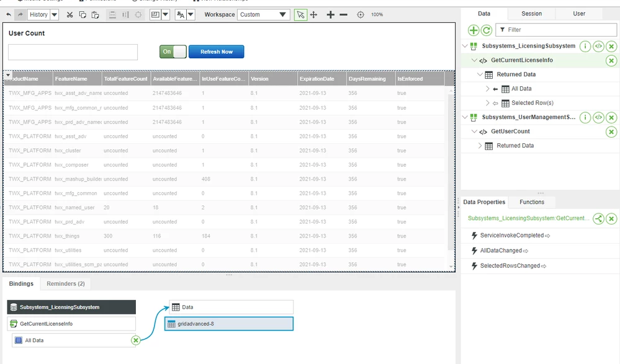The width and height of the screenshot is (620, 364).
Task: Toggle the On auto-refresh switch
Action: pyautogui.click(x=173, y=51)
